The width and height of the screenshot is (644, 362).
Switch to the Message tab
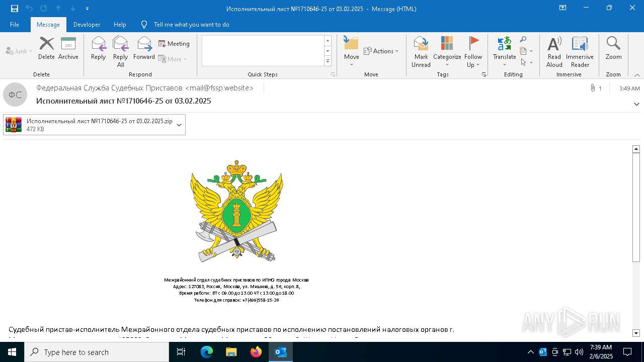click(48, 25)
